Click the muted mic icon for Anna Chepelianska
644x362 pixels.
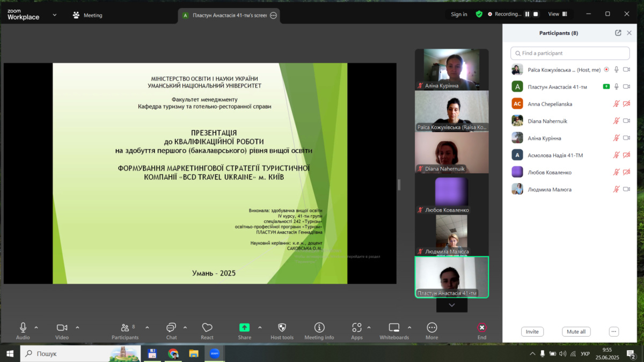(x=617, y=104)
